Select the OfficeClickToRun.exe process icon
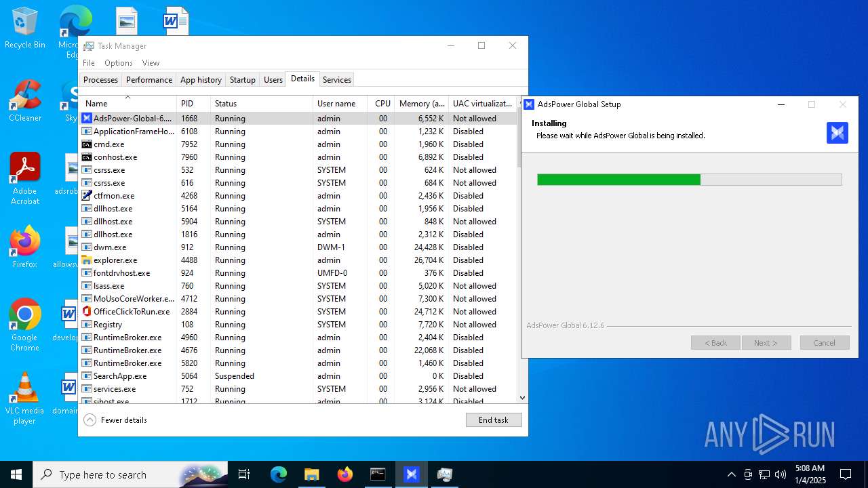This screenshot has width=868, height=488. pyautogui.click(x=87, y=312)
